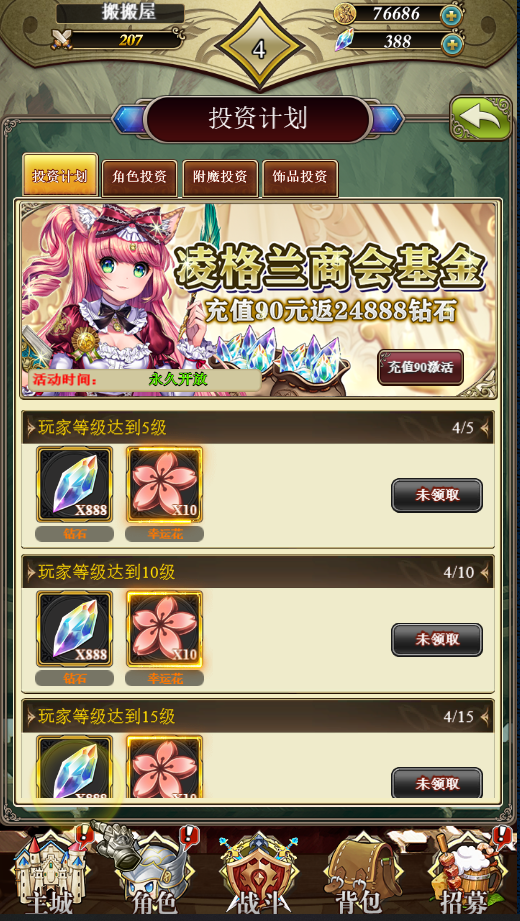The width and height of the screenshot is (520, 921).
Task: Click the green back arrow button
Action: point(481,118)
